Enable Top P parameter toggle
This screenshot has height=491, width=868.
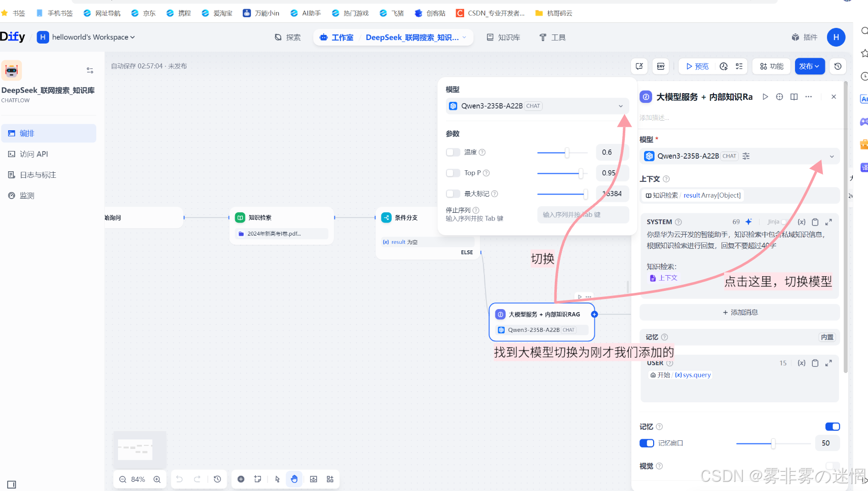click(x=453, y=173)
